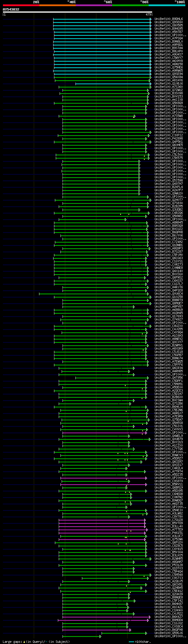Select the UniRef100_B2B2M5 label
This screenshot has width=188, height=644.
click(169, 206)
